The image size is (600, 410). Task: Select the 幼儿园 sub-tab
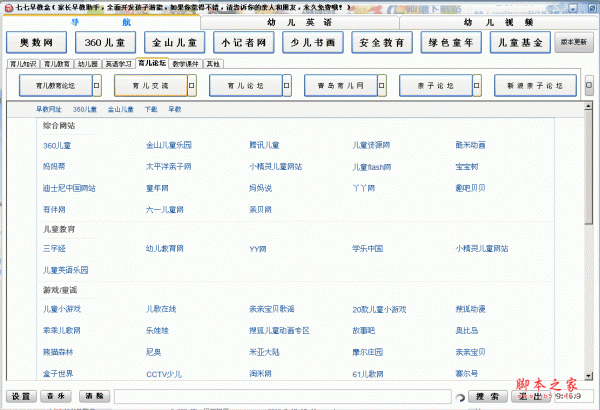click(x=88, y=64)
